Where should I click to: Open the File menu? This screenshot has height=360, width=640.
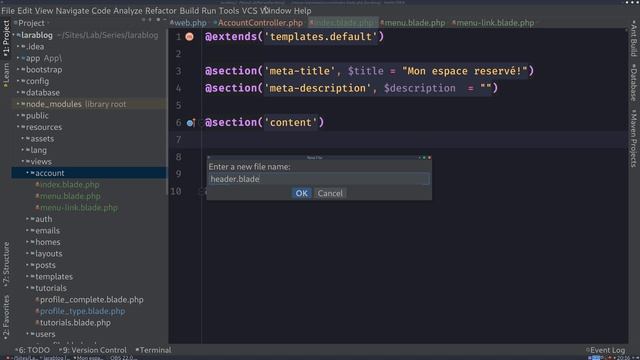[x=8, y=11]
